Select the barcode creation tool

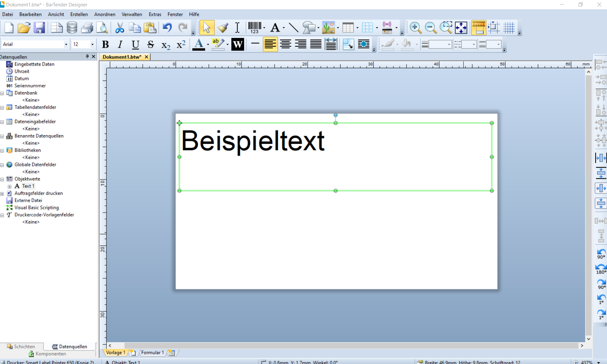pos(254,28)
